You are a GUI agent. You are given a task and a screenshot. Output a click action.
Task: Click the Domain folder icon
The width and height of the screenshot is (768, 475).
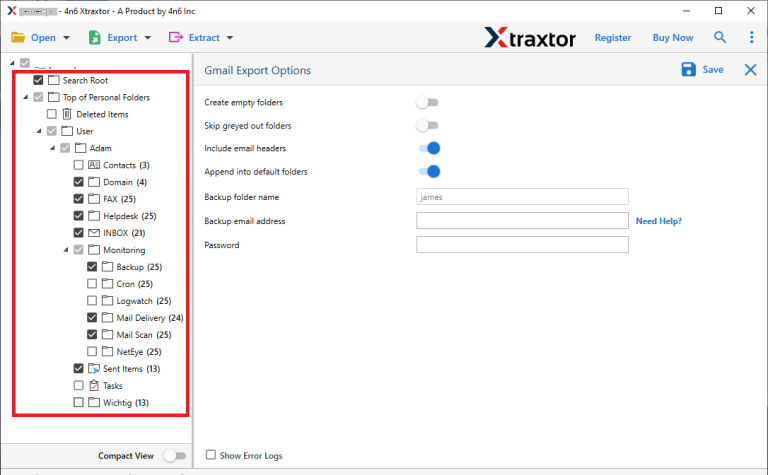tap(94, 182)
